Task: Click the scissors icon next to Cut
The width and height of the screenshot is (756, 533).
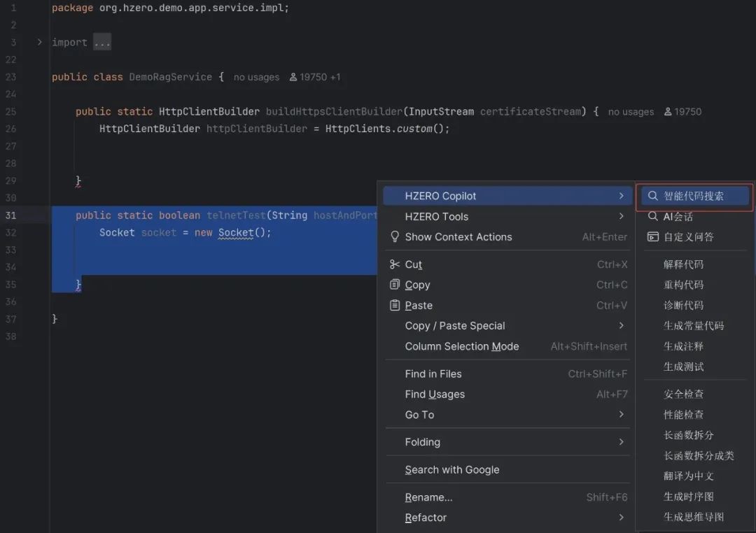Action: pos(395,264)
